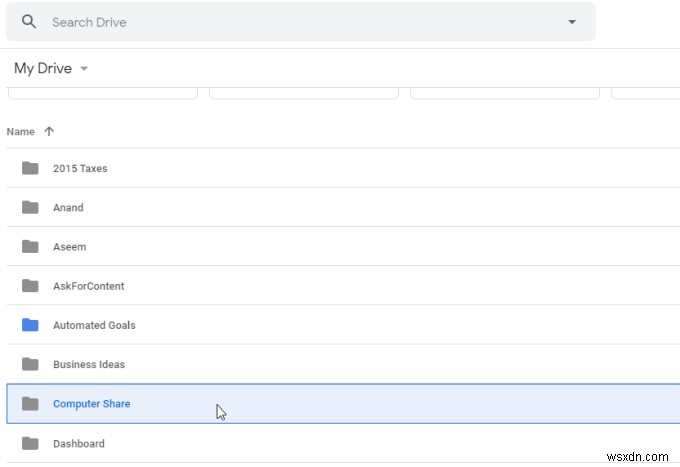Select the Dashboard folder name

(x=78, y=443)
